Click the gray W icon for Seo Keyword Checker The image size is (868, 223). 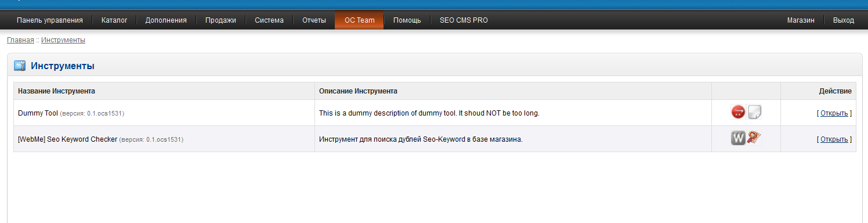pyautogui.click(x=738, y=138)
